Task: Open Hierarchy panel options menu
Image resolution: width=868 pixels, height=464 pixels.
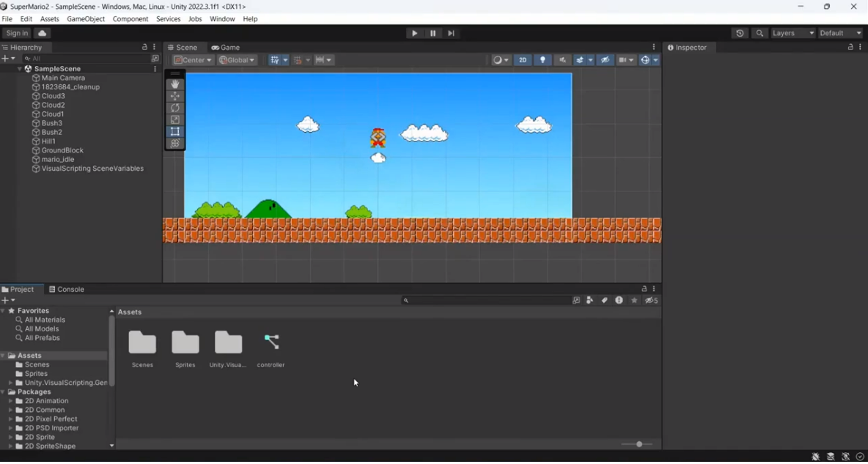Action: point(155,47)
